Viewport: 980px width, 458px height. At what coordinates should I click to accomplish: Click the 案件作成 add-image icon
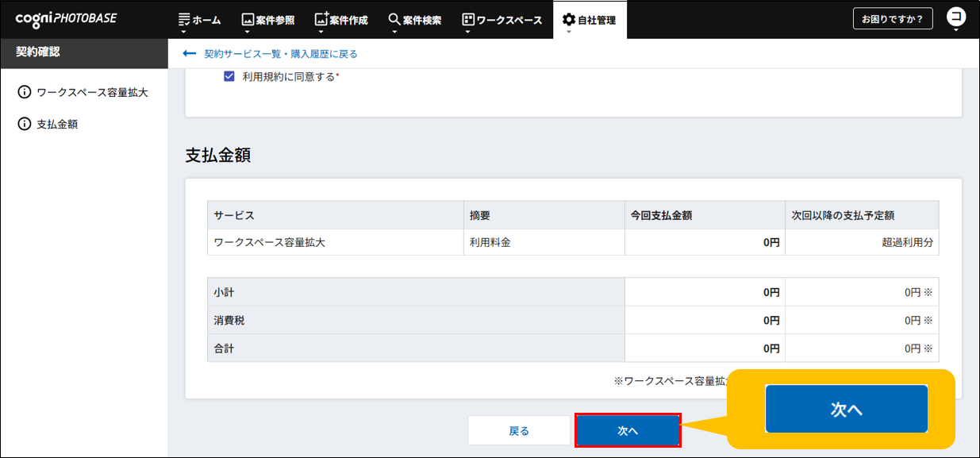[x=321, y=19]
